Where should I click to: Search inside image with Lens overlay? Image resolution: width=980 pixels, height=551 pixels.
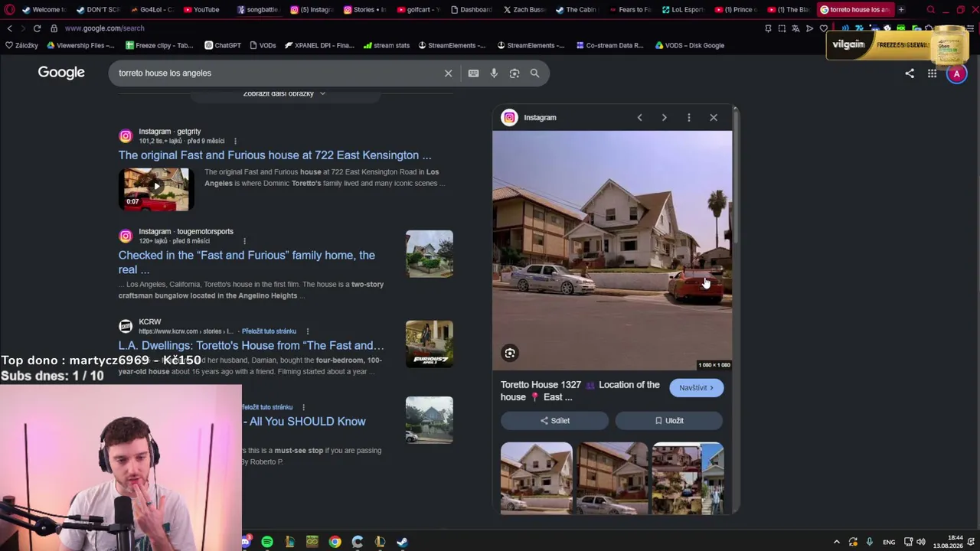coord(510,353)
